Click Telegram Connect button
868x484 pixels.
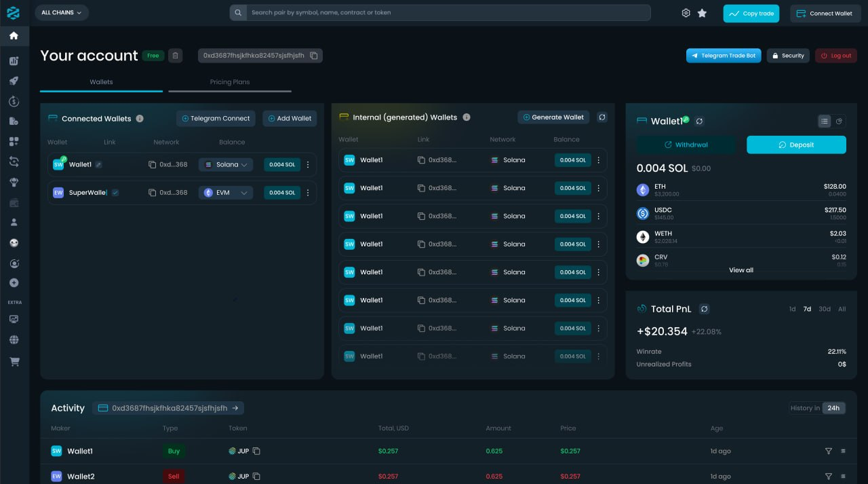(x=216, y=118)
